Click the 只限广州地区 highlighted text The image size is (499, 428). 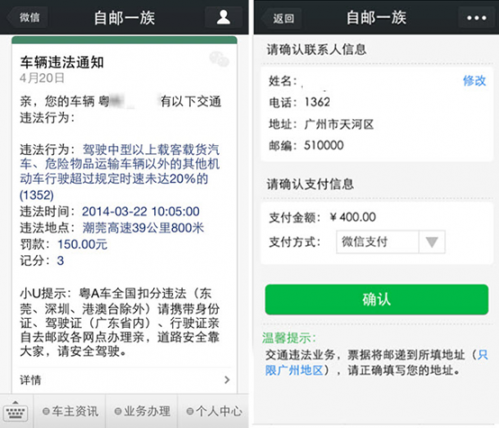(x=377, y=362)
